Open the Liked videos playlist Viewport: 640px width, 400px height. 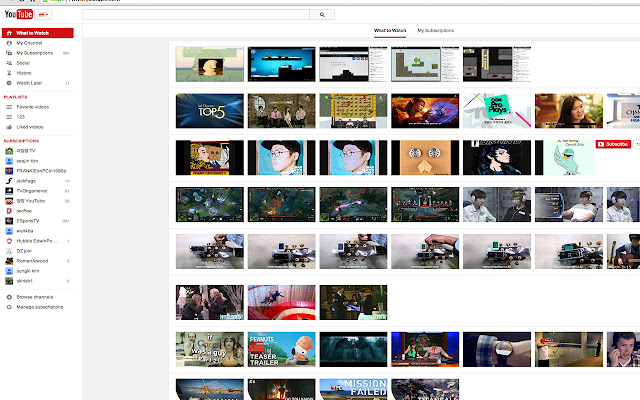(x=30, y=127)
